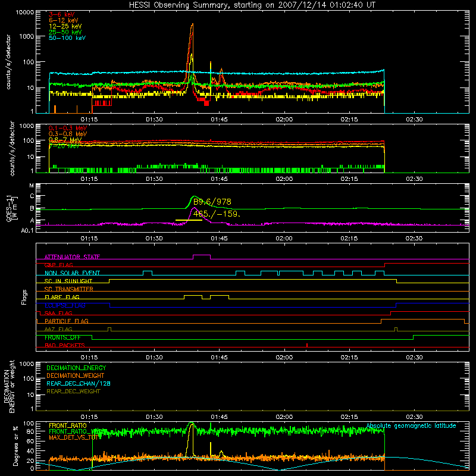Select the 6-12 keV legend label
Viewport: 476px width, 476px height.
click(x=63, y=20)
